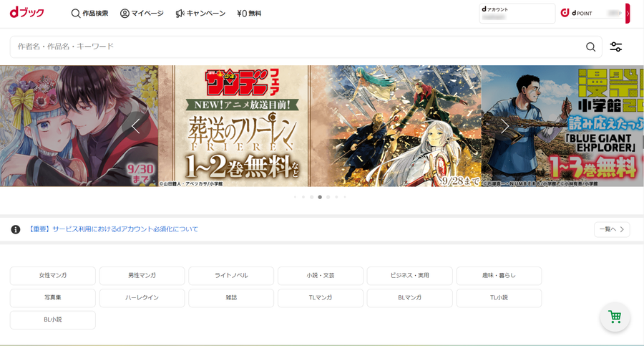The width and height of the screenshot is (644, 346).
Task: Select the third carousel dot
Action: pyautogui.click(x=312, y=197)
